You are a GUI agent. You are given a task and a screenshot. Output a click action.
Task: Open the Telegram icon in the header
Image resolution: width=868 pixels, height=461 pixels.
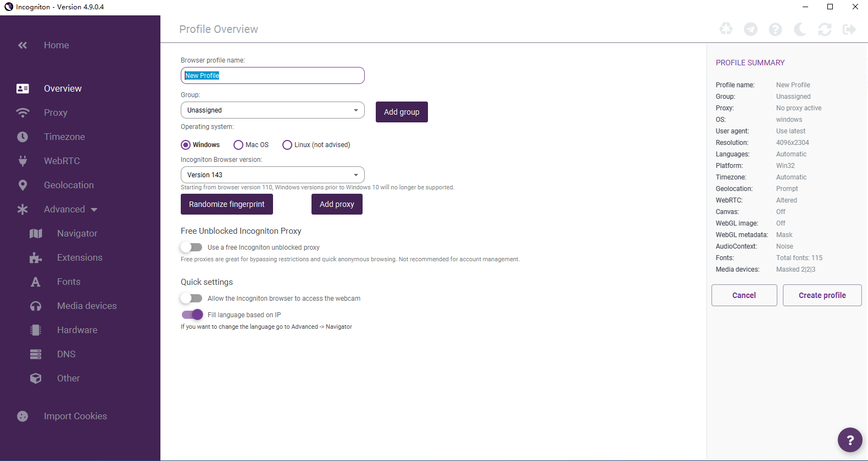click(x=750, y=29)
